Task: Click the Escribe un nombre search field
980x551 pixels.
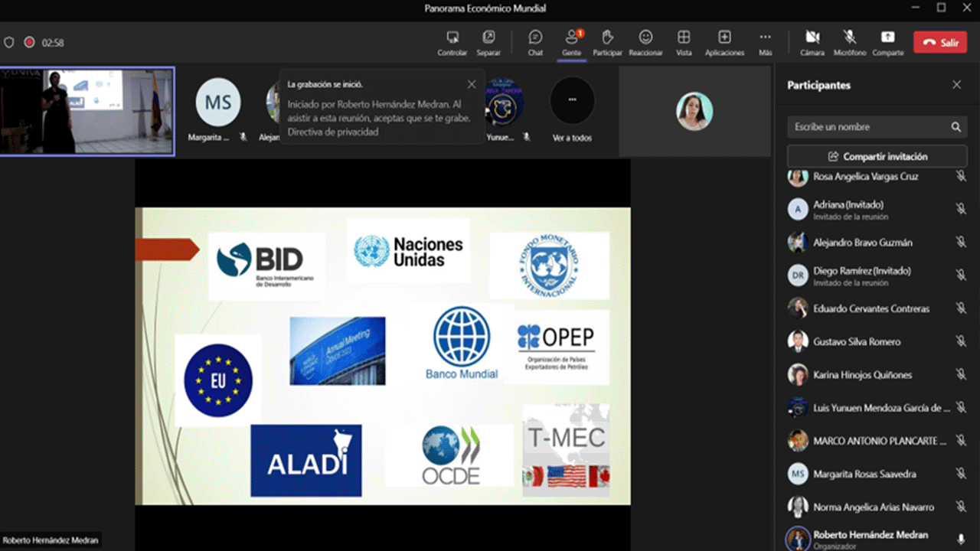Action: point(877,127)
